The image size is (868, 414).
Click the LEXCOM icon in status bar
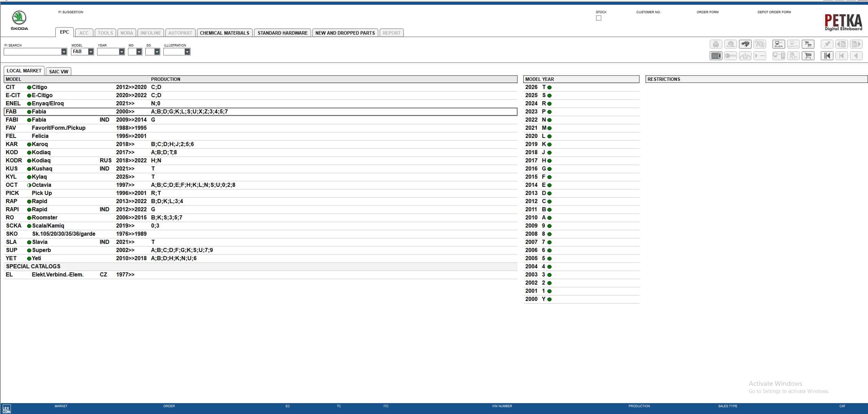(x=6, y=409)
